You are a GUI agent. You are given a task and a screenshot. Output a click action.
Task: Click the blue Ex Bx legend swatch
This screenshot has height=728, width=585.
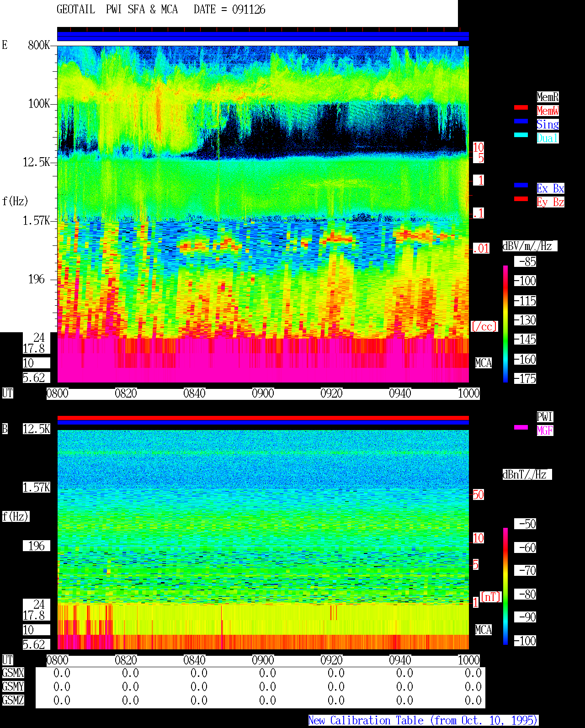tap(521, 185)
